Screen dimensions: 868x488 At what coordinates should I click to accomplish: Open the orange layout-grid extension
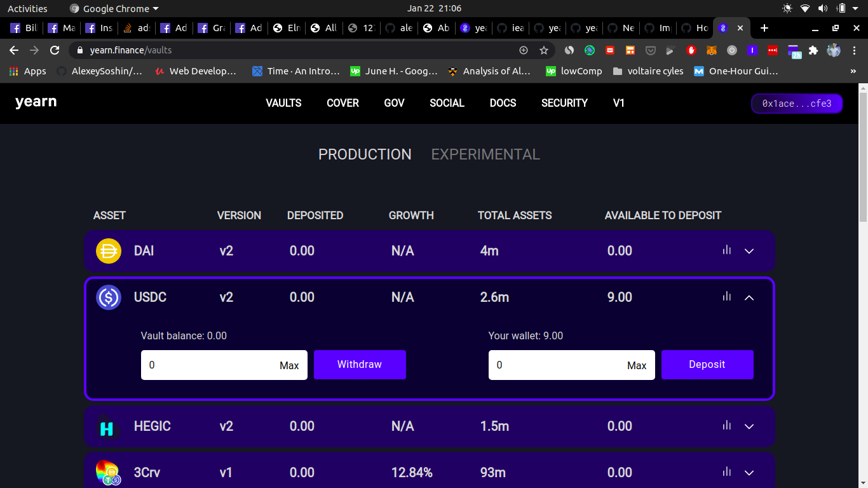630,50
